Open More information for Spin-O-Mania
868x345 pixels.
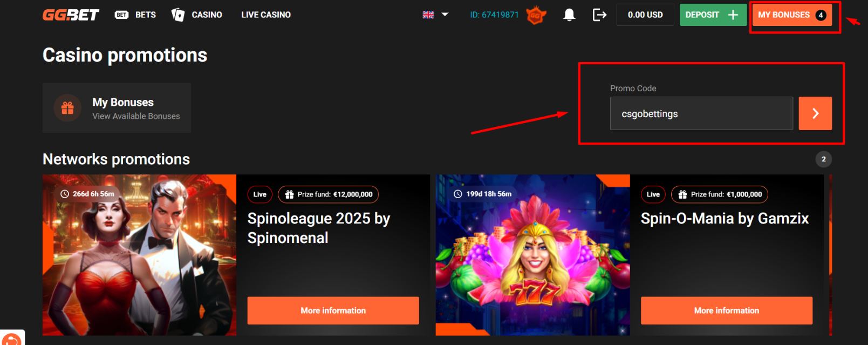(726, 310)
